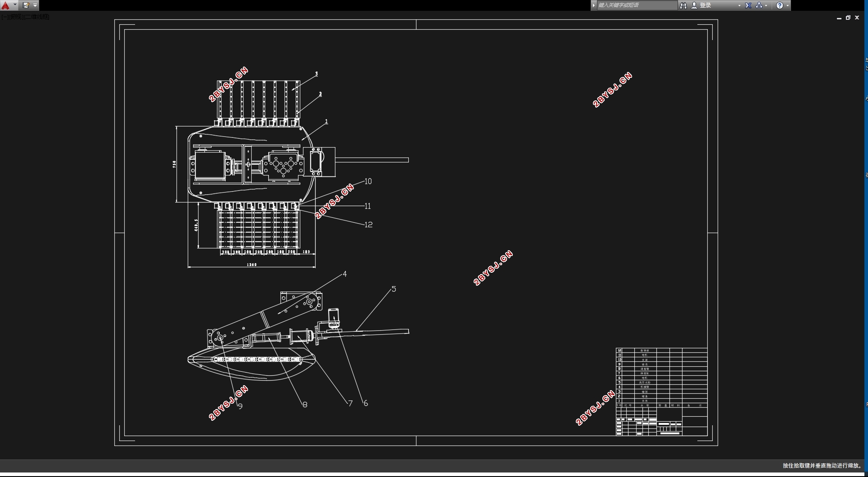The height and width of the screenshot is (477, 868).
Task: Close the drawing window
Action: pyautogui.click(x=857, y=18)
